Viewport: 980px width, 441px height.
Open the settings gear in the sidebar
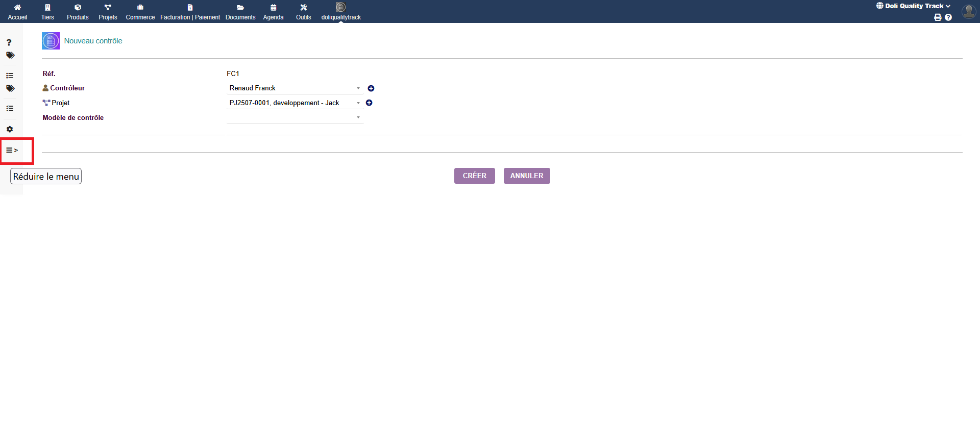tap(10, 130)
